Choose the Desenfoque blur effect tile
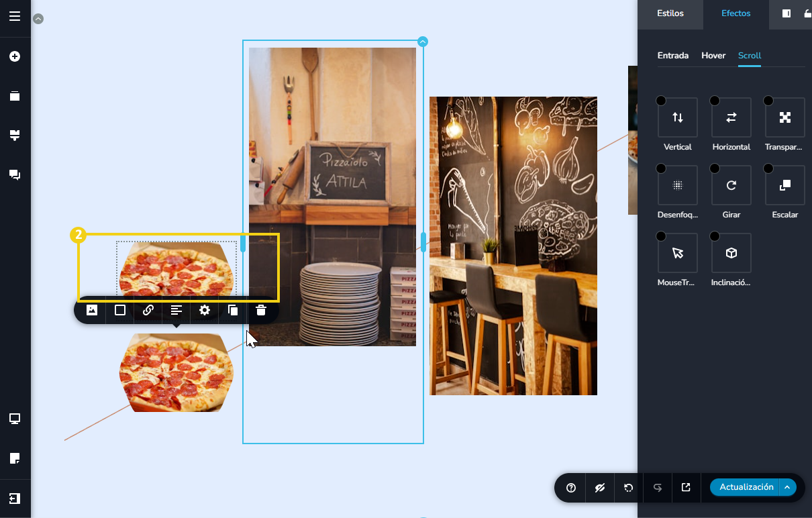The width and height of the screenshot is (812, 518). click(678, 185)
